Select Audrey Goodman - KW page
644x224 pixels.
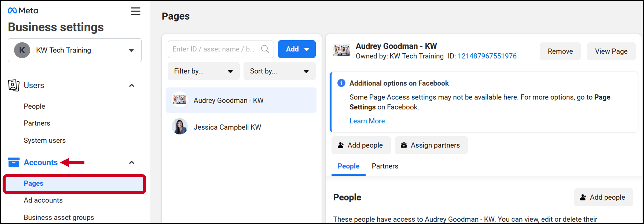click(241, 100)
